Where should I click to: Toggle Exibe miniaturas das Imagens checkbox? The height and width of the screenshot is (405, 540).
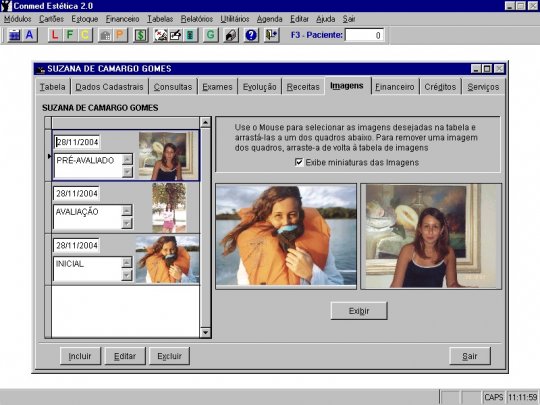tap(299, 162)
